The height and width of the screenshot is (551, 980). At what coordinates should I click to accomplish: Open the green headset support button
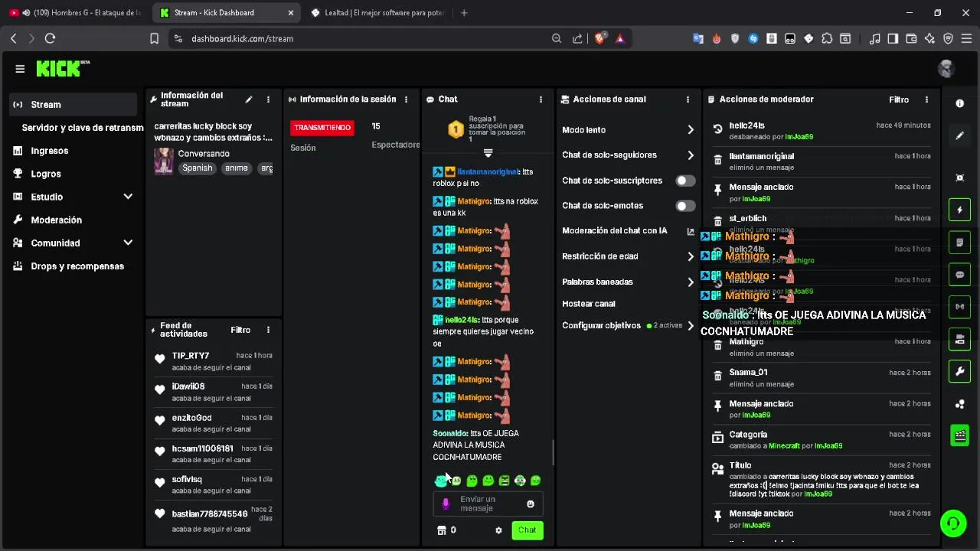pos(953,523)
